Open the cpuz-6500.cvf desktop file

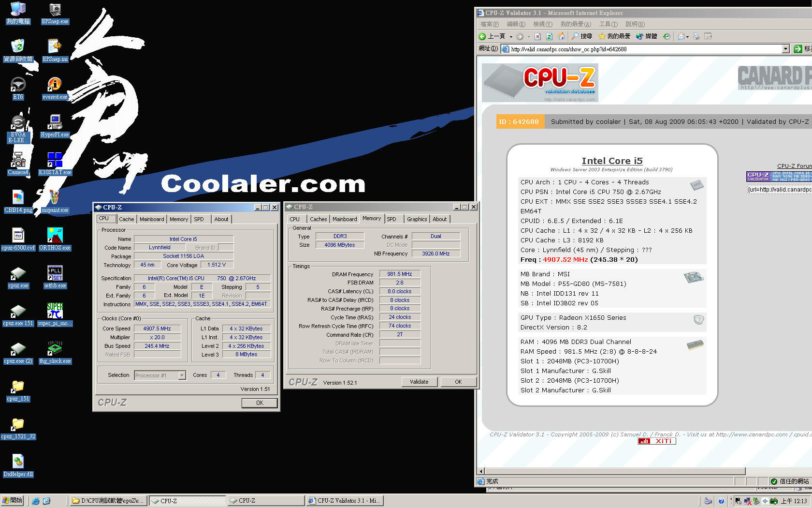(18, 240)
